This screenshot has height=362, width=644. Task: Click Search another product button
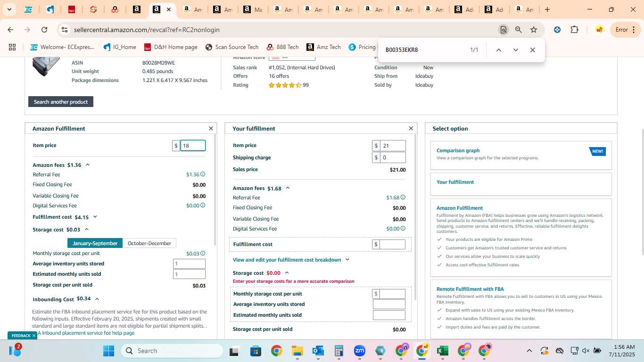point(61,102)
